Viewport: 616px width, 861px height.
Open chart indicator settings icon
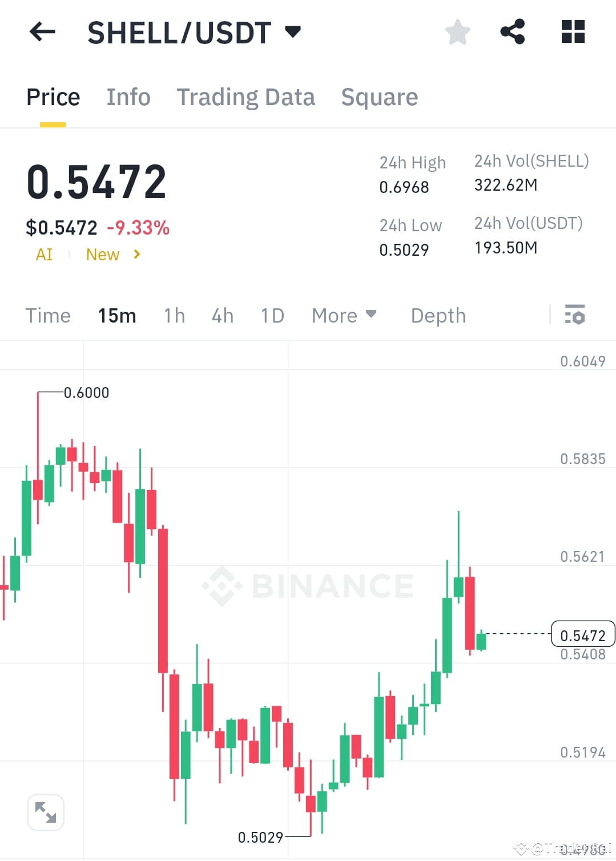[575, 315]
